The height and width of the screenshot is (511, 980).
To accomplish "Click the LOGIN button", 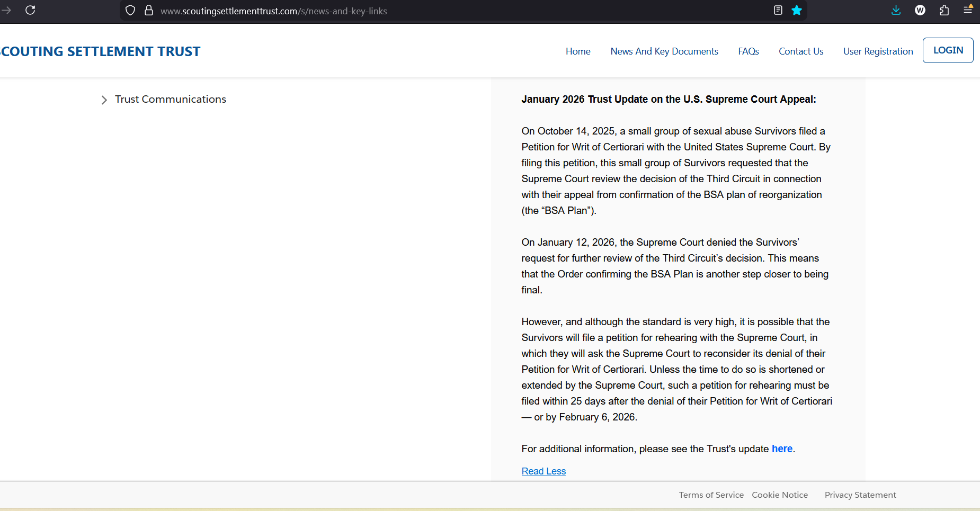I will point(948,50).
